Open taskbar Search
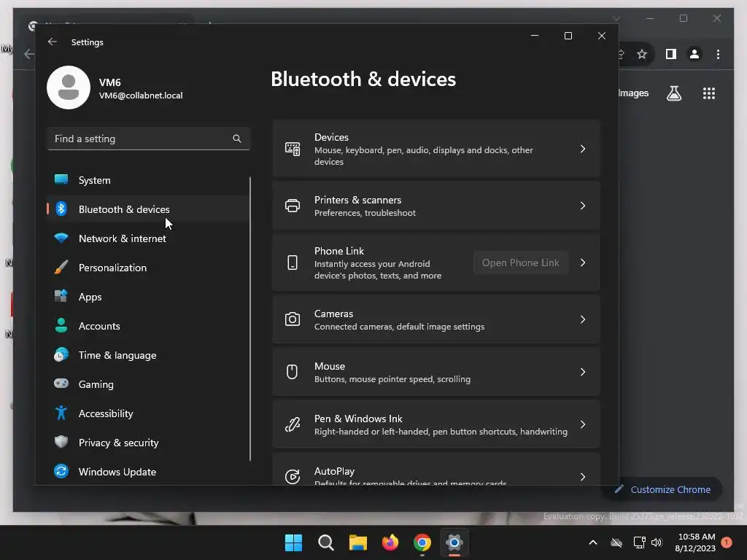 326,542
